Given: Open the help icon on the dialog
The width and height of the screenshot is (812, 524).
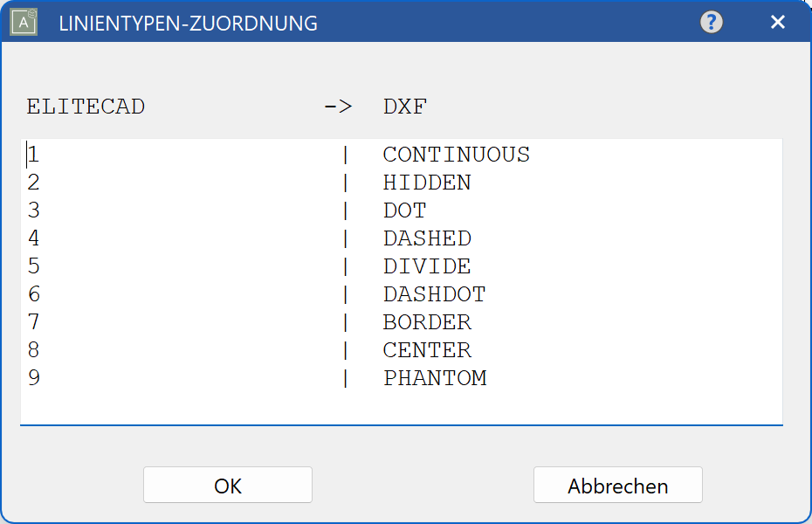Looking at the screenshot, I should (x=711, y=22).
